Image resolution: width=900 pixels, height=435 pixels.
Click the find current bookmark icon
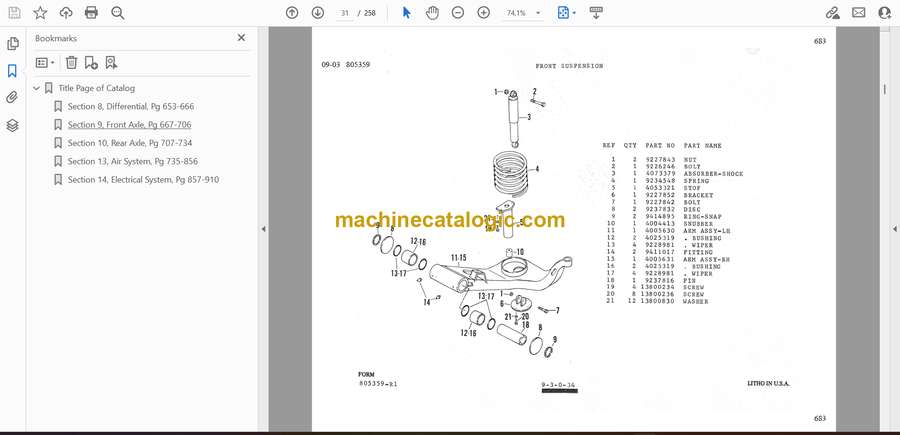pyautogui.click(x=111, y=63)
